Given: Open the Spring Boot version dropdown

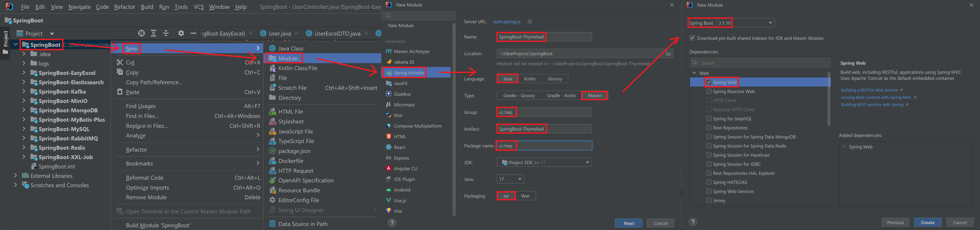Looking at the screenshot, I should (x=770, y=23).
